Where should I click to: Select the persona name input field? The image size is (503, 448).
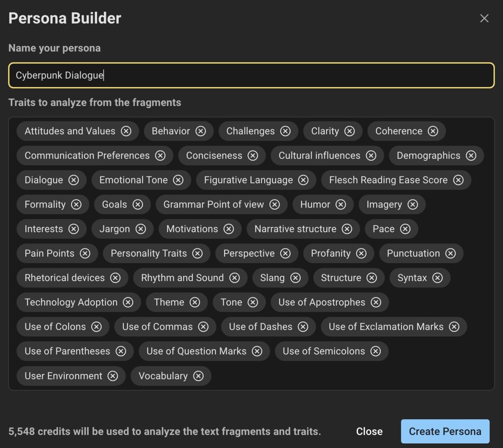251,75
